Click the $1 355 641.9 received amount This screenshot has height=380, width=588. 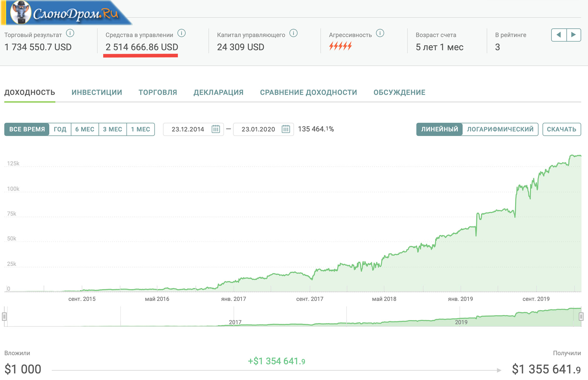(546, 369)
